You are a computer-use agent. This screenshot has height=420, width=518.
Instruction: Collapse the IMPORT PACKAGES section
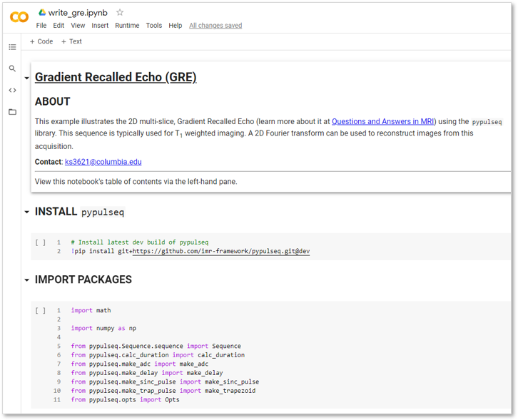tap(27, 280)
